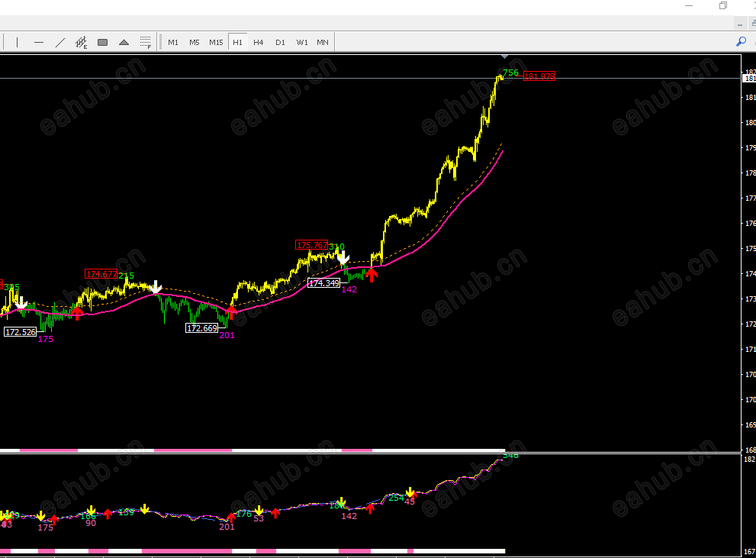
Task: Switch chart to H4 timeframe
Action: coord(259,43)
